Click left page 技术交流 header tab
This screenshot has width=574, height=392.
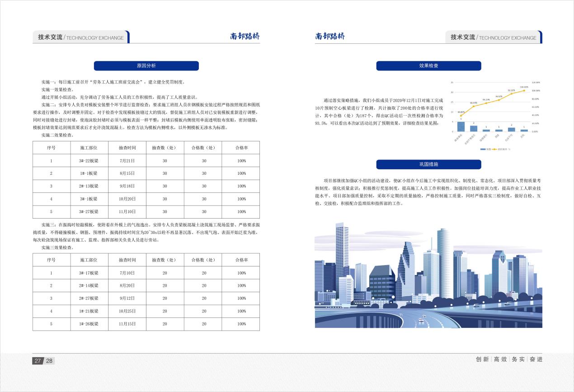[x=80, y=37]
